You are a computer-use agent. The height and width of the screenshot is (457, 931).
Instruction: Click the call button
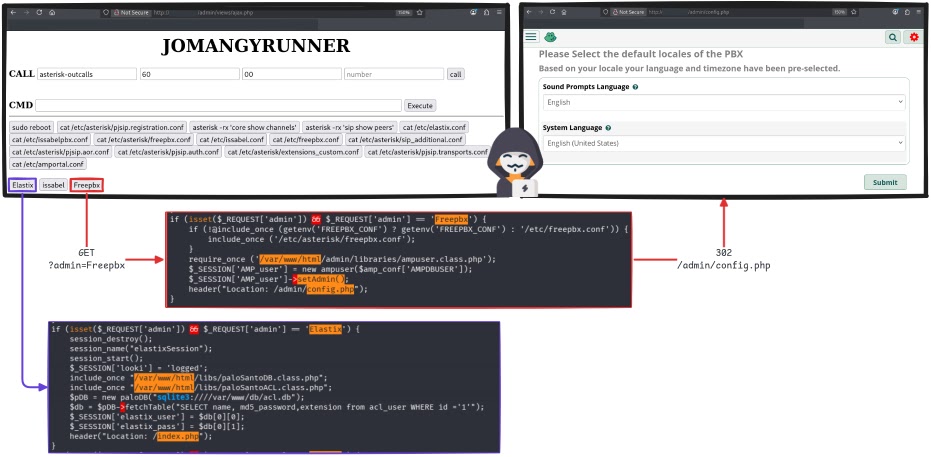(x=455, y=75)
